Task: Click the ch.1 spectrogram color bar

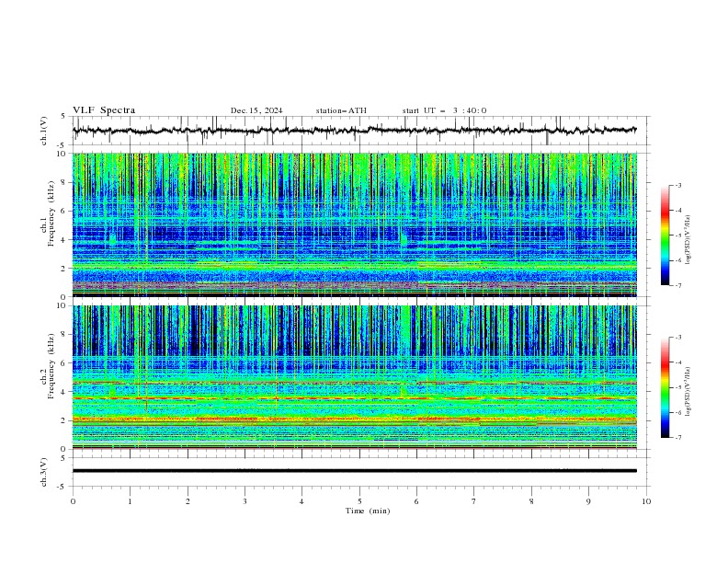Action: pyautogui.click(x=665, y=236)
